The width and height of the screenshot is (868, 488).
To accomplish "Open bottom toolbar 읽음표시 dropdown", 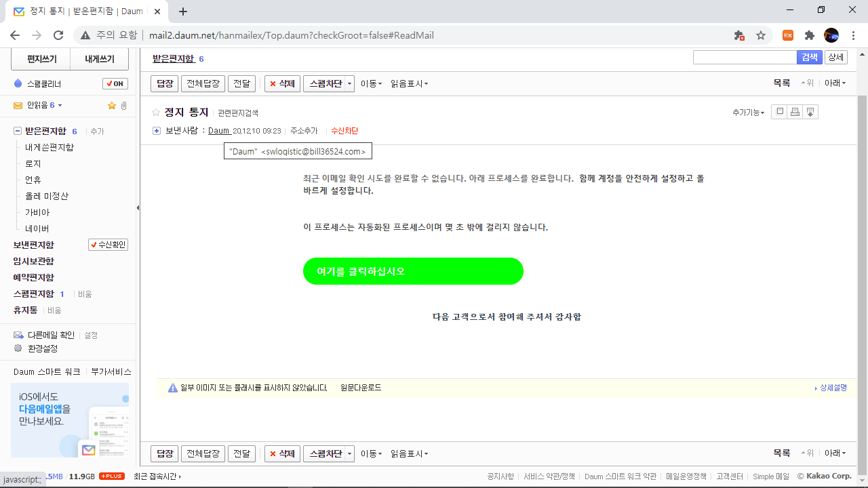I will click(409, 453).
